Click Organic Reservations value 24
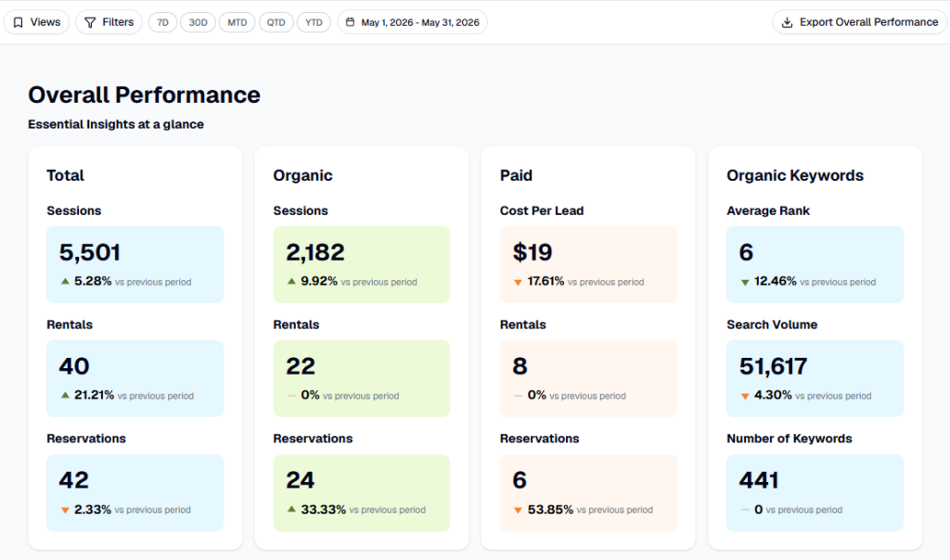This screenshot has height=560, width=950. coord(300,480)
